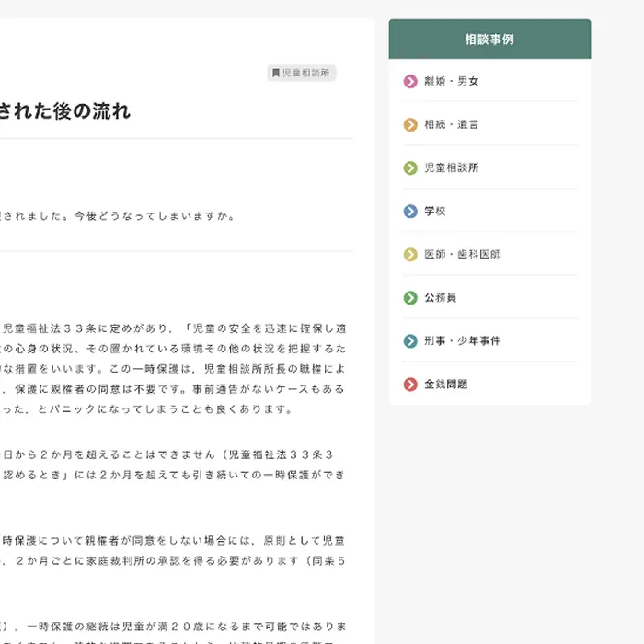
Task: Click the yellow arrow icon beside 医師・歯科医師
Action: [x=410, y=255]
